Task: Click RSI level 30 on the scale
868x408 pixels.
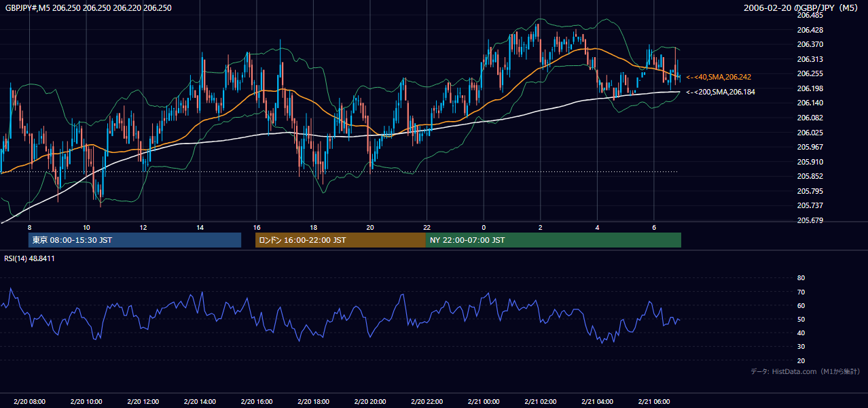Action: [x=801, y=347]
